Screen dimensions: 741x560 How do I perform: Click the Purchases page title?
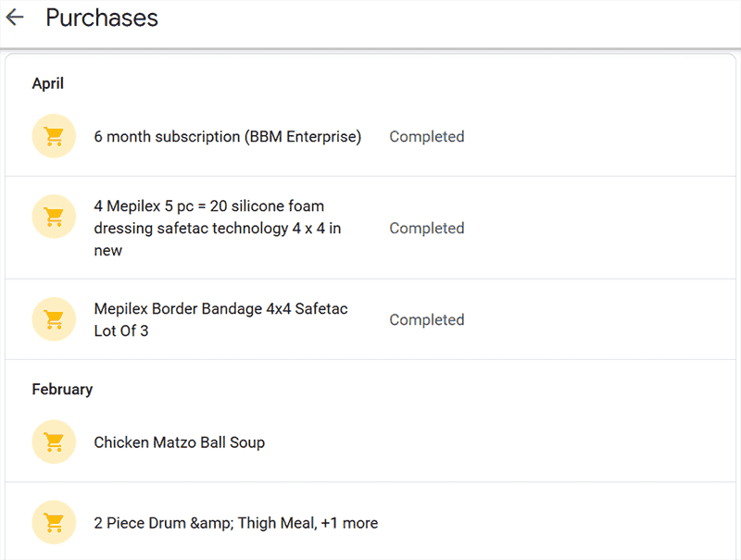click(102, 18)
